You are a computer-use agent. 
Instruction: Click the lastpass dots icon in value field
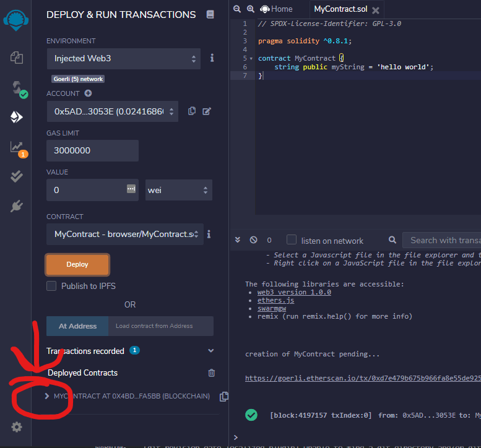[131, 189]
